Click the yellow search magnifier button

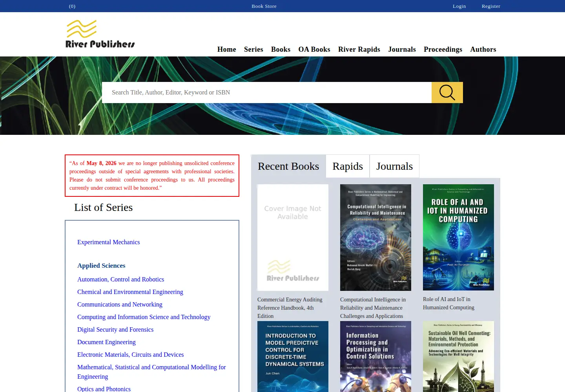[x=447, y=93]
